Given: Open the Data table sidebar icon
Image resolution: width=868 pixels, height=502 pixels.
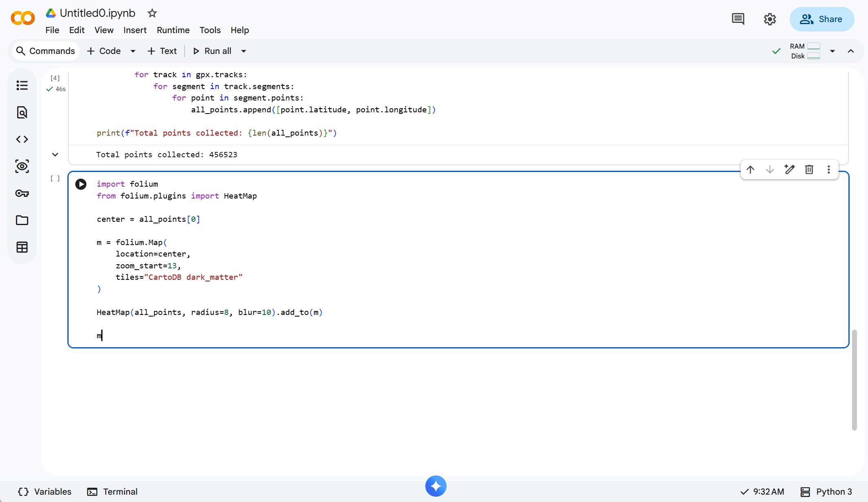Looking at the screenshot, I should coord(22,247).
